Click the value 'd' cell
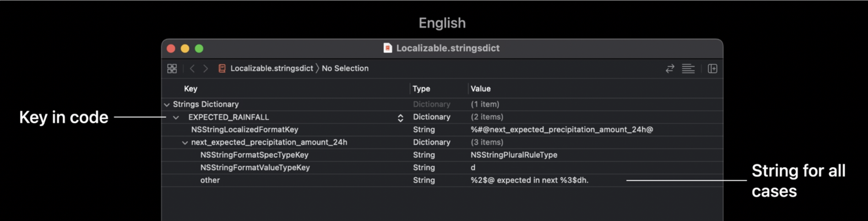This screenshot has width=868, height=221. click(473, 168)
